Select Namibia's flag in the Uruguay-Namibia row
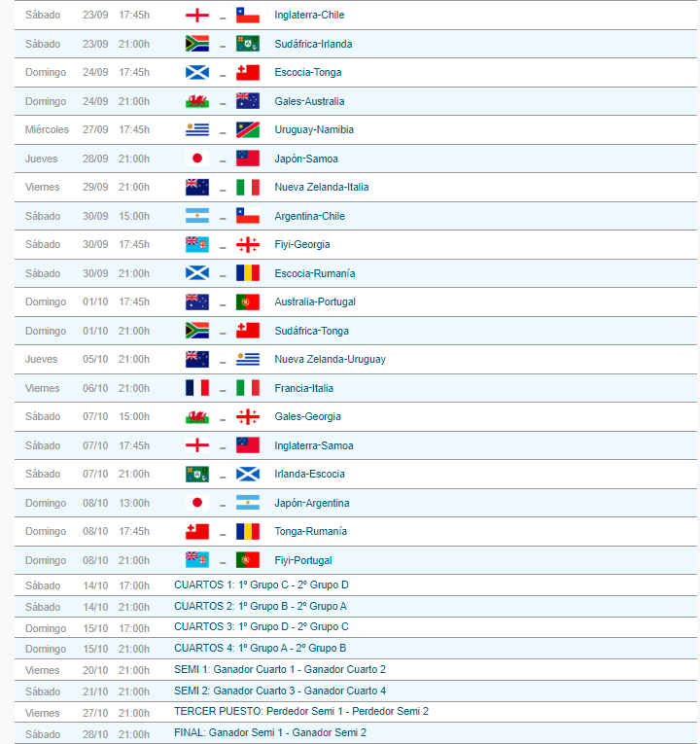This screenshot has width=700, height=744. (247, 130)
